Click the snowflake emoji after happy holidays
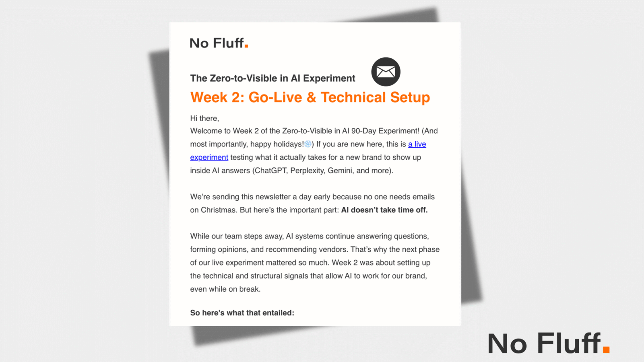 click(308, 144)
